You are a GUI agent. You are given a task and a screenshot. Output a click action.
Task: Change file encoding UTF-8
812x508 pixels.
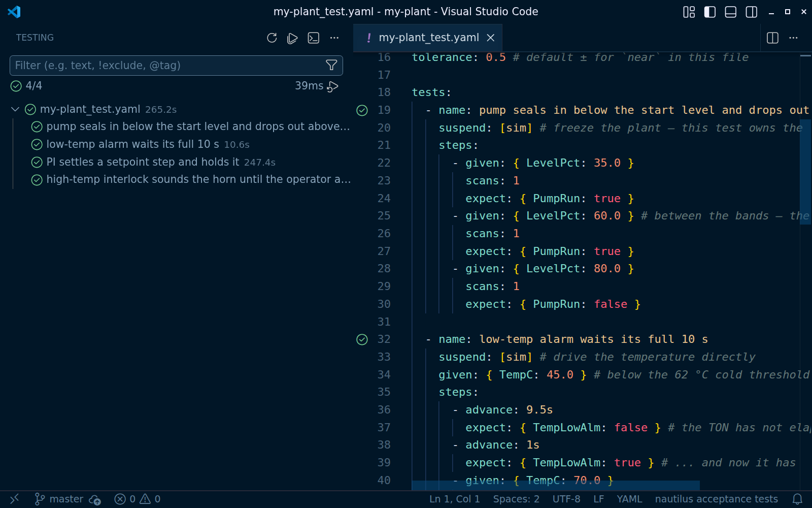pos(566,499)
